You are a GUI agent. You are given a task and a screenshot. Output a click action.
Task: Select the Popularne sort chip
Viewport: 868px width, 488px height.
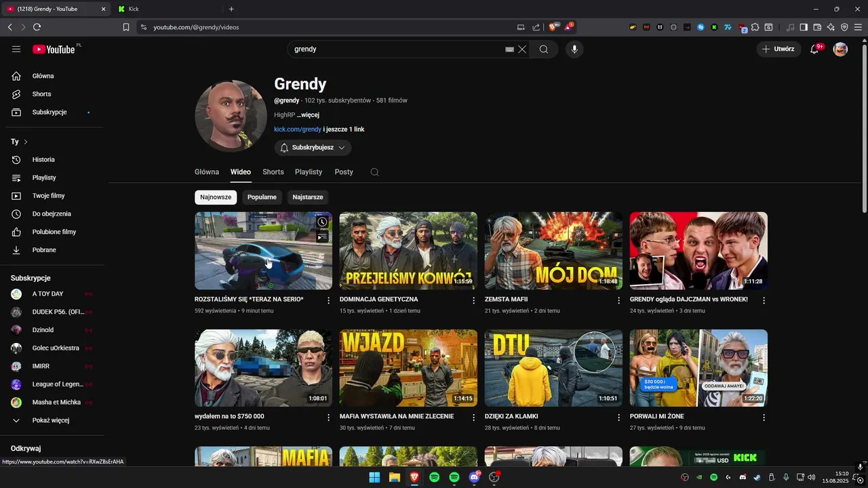[x=262, y=197]
